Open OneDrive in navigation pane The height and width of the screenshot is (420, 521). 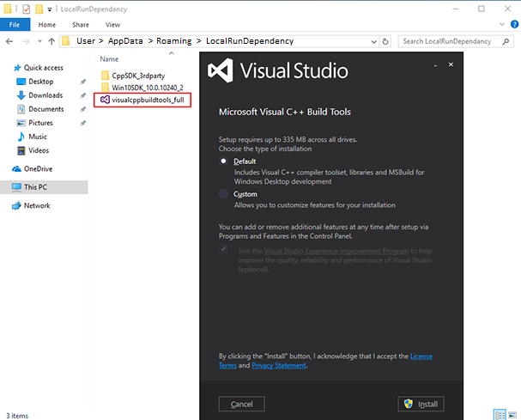(37, 169)
